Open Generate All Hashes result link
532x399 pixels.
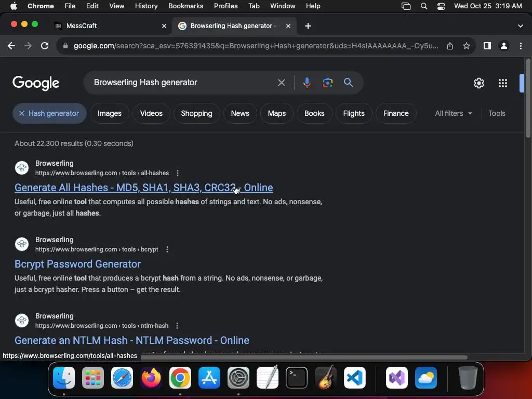[x=143, y=188]
